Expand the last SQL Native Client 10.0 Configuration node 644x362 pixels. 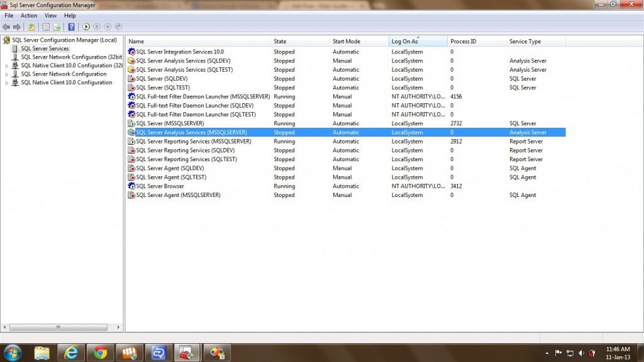coord(7,82)
